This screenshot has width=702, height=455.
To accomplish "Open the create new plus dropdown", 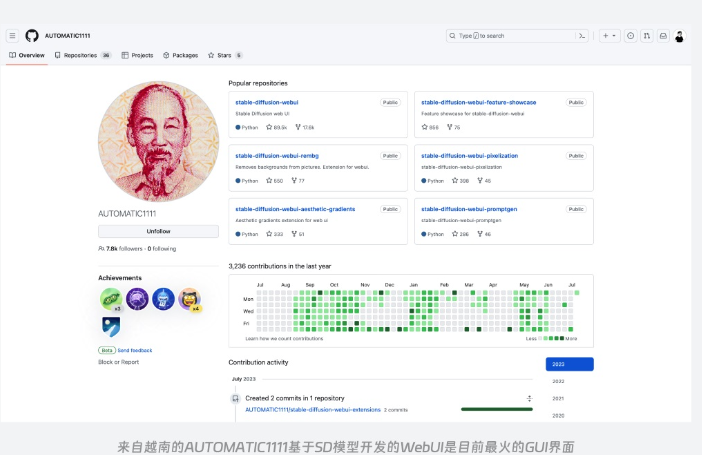I will tap(609, 36).
